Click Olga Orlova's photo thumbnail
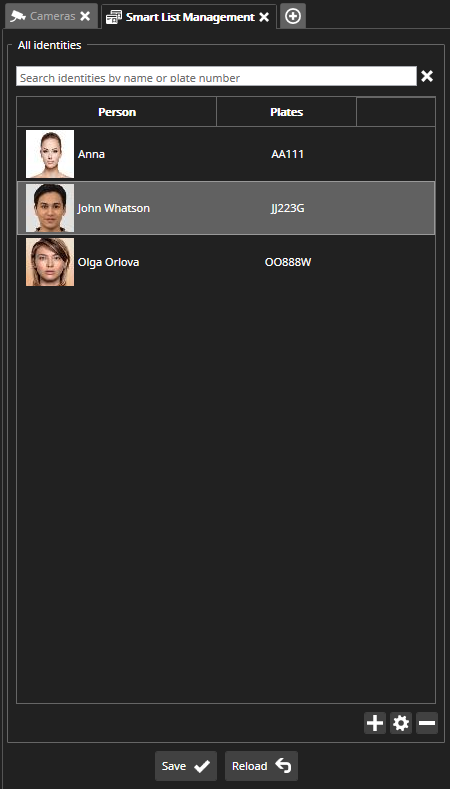Image resolution: width=450 pixels, height=789 pixels. (x=50, y=262)
